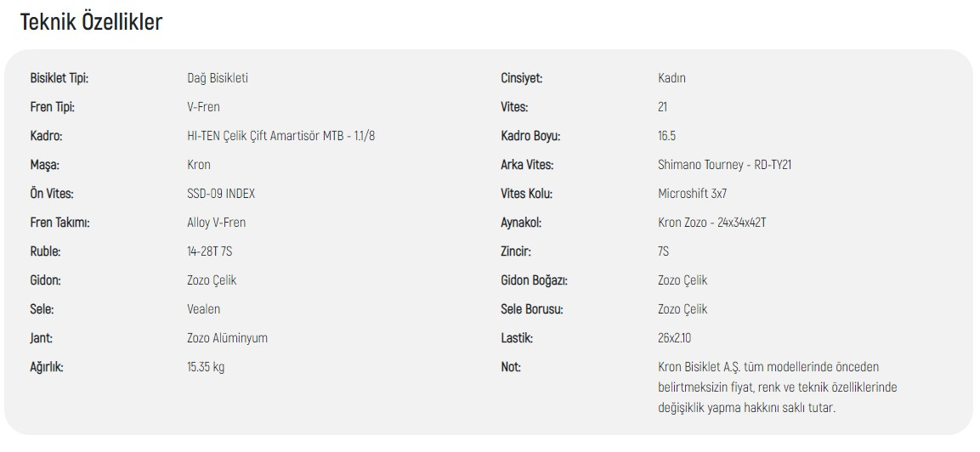The height and width of the screenshot is (452, 980).
Task: Select the Shimano Tourney - RD-TY21 text
Action: pos(725,165)
